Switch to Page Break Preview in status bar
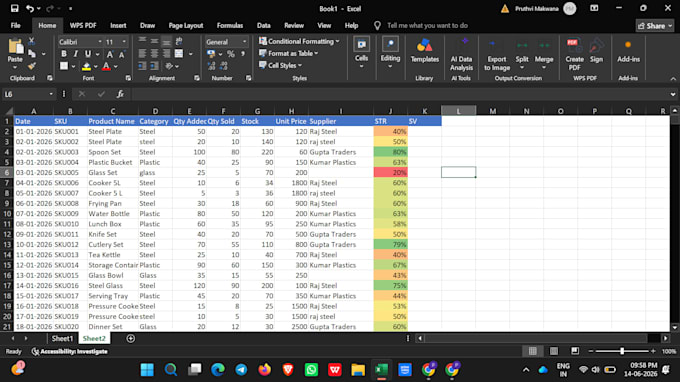Screen dimensions: 680x382 point(575,351)
